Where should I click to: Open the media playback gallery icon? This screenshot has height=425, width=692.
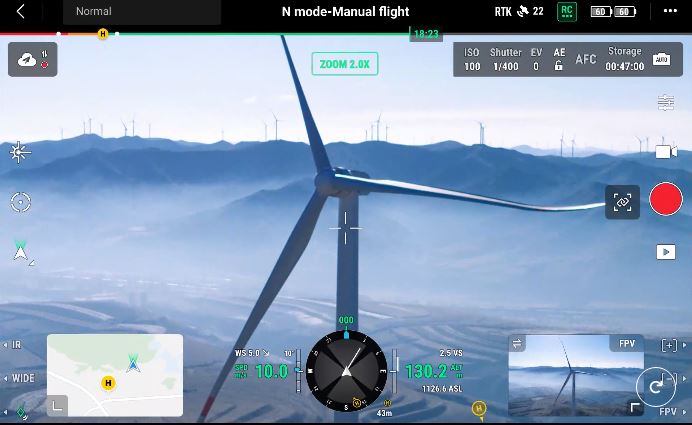pyautogui.click(x=665, y=252)
